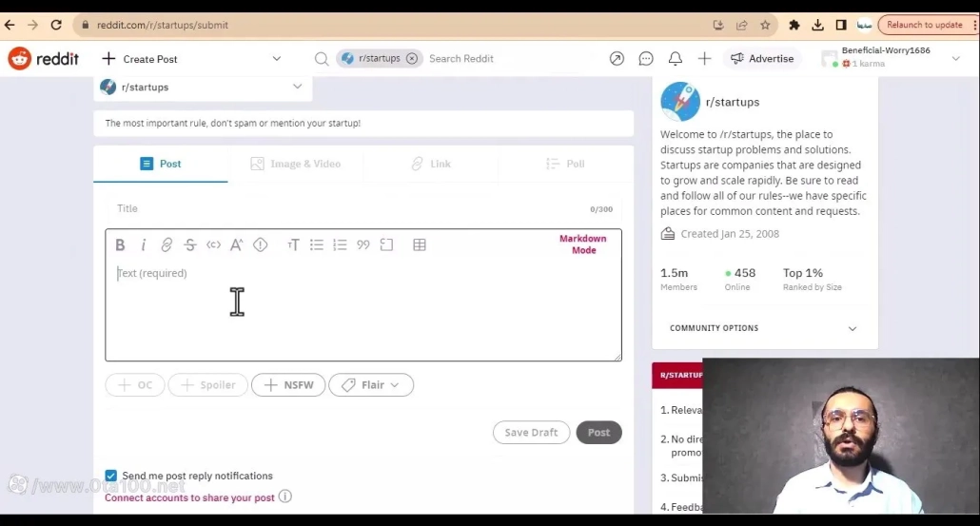
Task: Toggle bold formatting in editor toolbar
Action: (120, 245)
